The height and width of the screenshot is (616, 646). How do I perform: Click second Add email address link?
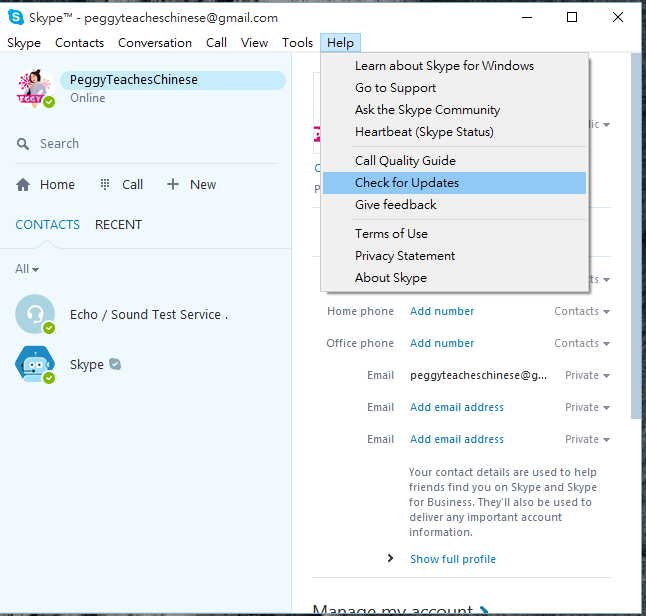(457, 440)
